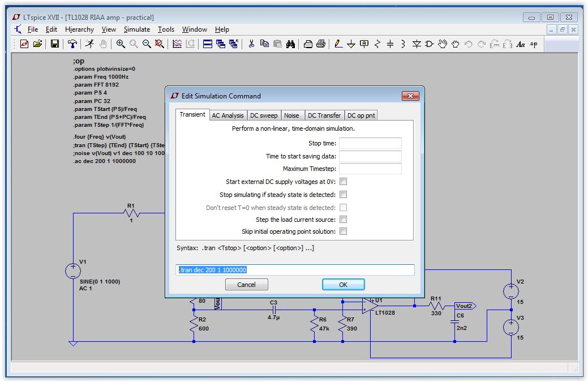Open the Help menu
588x382 pixels.
tap(222, 29)
